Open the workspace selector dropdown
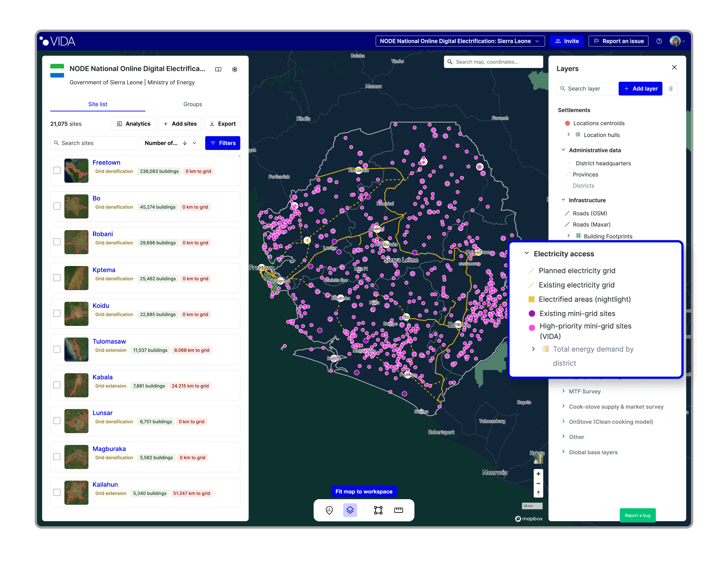This screenshot has height=569, width=728. (x=460, y=41)
